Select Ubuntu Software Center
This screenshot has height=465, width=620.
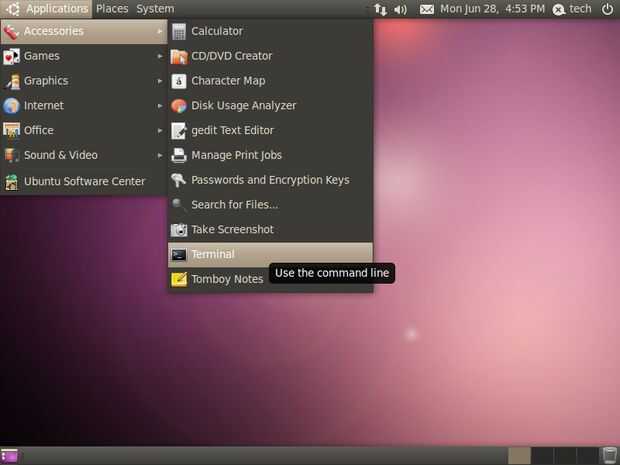(x=84, y=181)
